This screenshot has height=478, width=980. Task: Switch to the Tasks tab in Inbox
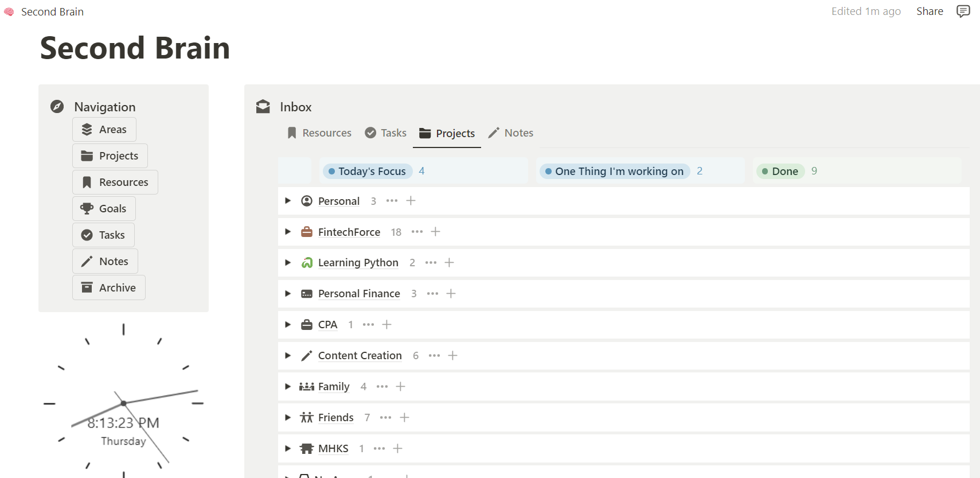click(386, 133)
